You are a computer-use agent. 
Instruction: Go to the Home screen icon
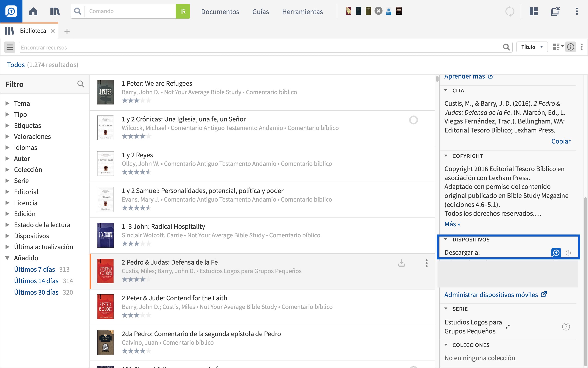click(x=33, y=11)
